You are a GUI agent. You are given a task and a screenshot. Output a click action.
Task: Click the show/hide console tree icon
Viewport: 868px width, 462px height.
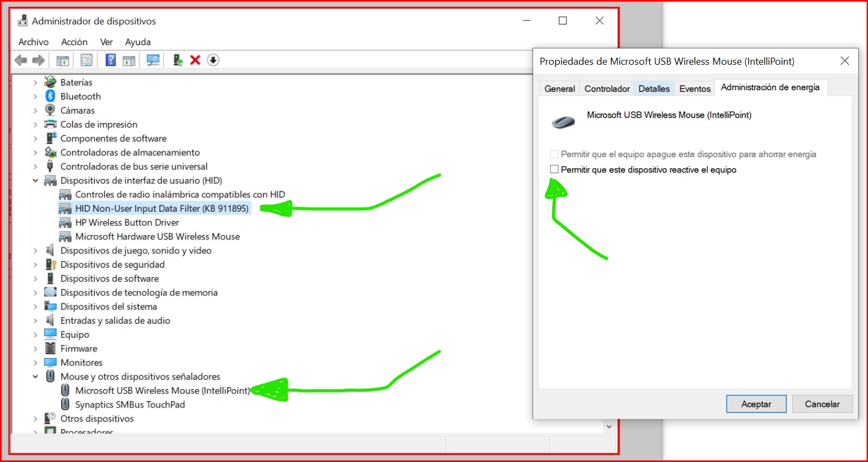pyautogui.click(x=63, y=60)
